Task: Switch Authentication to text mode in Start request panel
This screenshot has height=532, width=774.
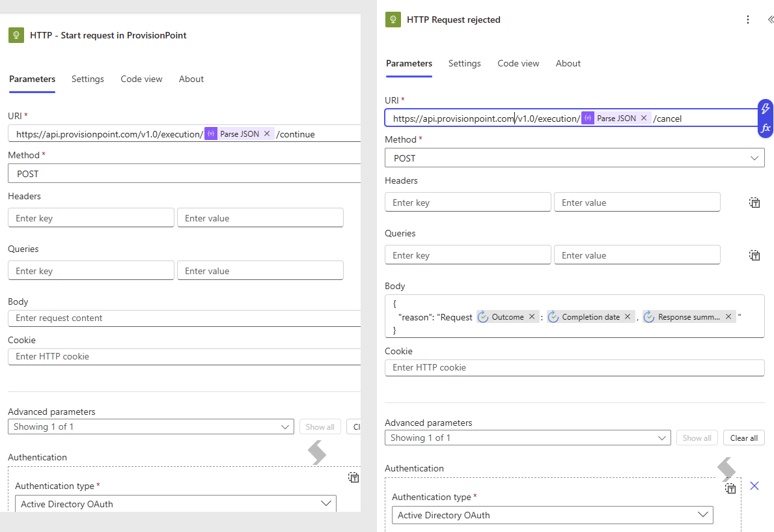Action: tap(353, 477)
